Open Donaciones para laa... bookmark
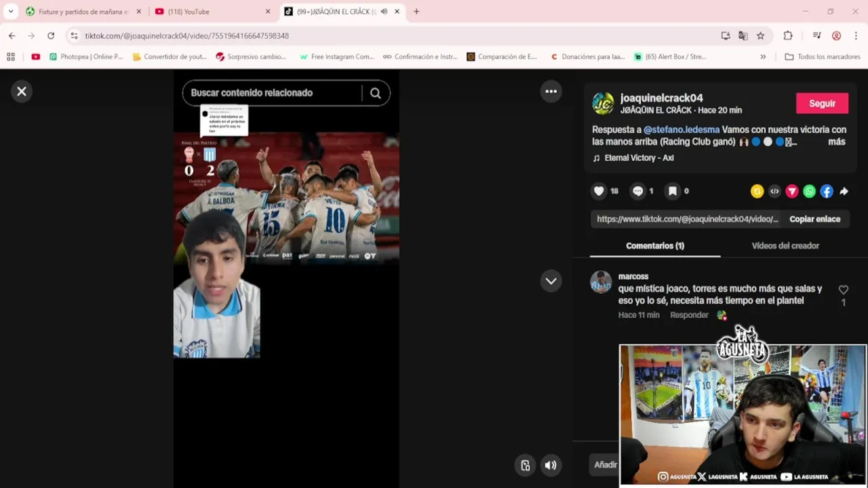The image size is (868, 488). [x=588, y=57]
